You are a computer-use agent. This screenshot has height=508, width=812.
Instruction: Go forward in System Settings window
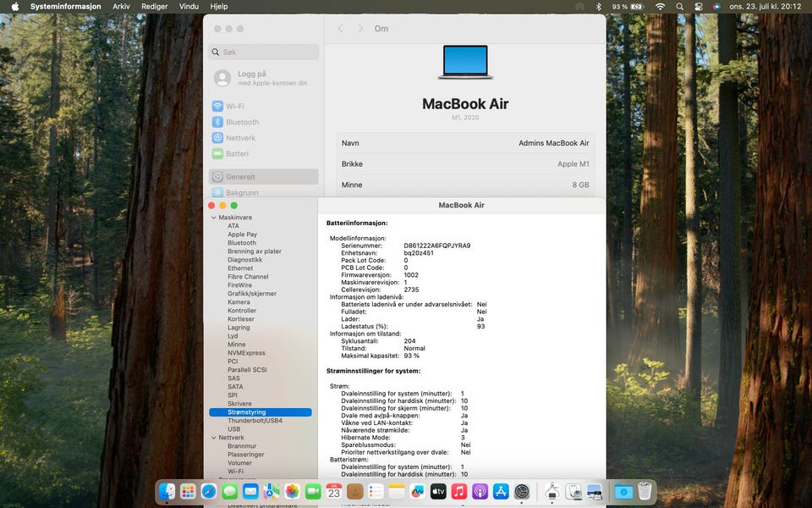click(x=361, y=29)
